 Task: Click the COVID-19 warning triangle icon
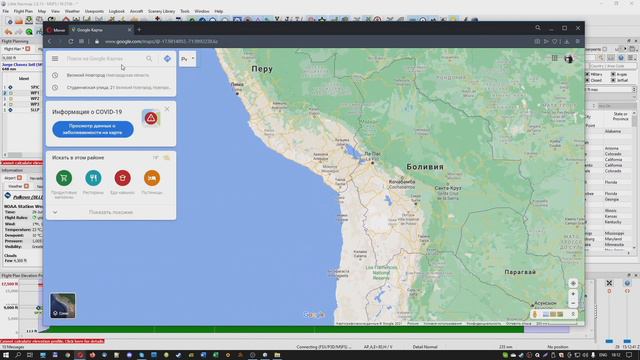click(151, 118)
